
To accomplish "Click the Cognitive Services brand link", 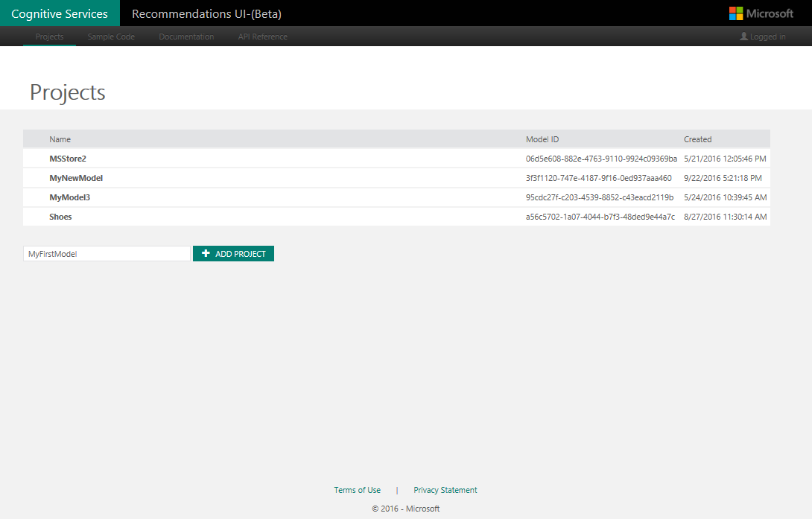I will (60, 13).
